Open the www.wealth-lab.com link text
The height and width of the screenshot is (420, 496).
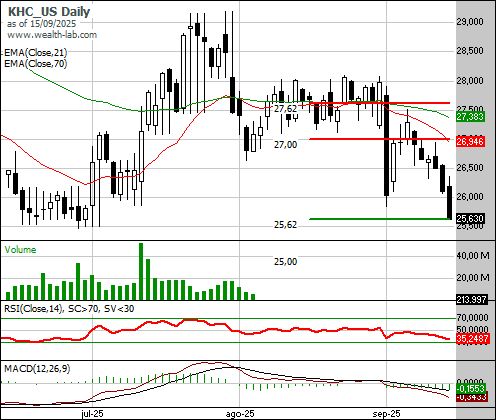[x=52, y=35]
